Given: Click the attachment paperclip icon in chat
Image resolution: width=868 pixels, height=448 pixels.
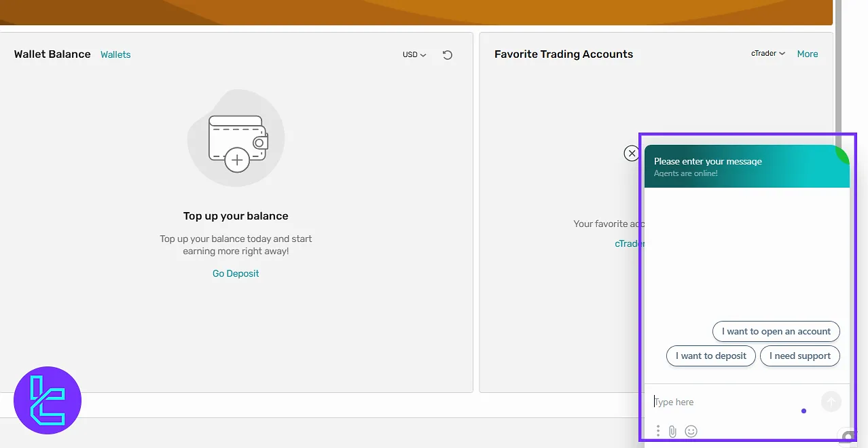Looking at the screenshot, I should (672, 431).
